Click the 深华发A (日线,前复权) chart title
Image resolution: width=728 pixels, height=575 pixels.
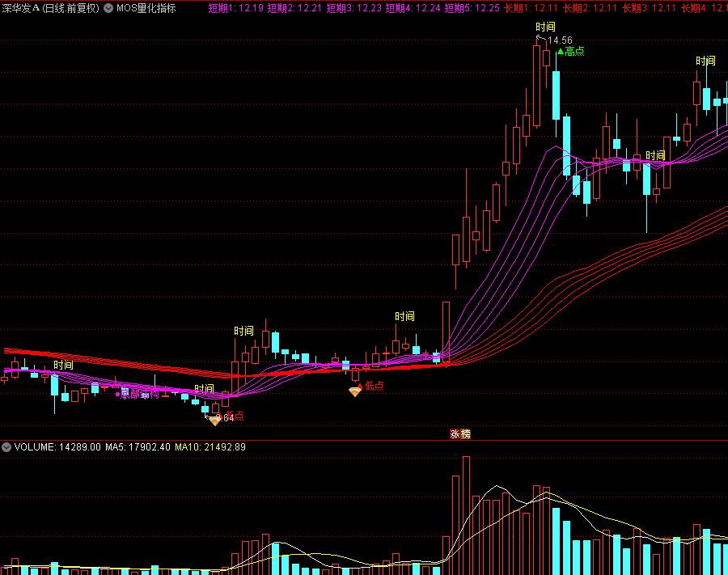click(51, 8)
